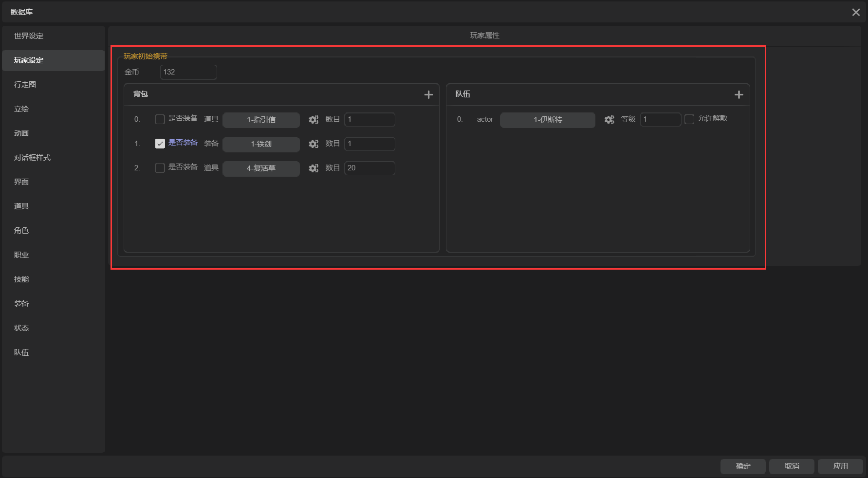Open 道具 in the sidebar
Viewport: 868px width, 478px height.
pyautogui.click(x=53, y=206)
